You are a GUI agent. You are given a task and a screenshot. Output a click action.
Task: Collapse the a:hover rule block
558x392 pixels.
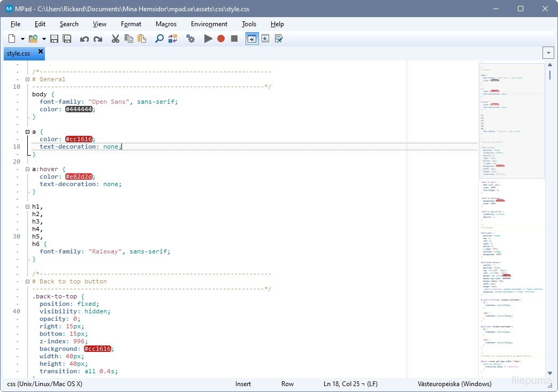pyautogui.click(x=27, y=169)
